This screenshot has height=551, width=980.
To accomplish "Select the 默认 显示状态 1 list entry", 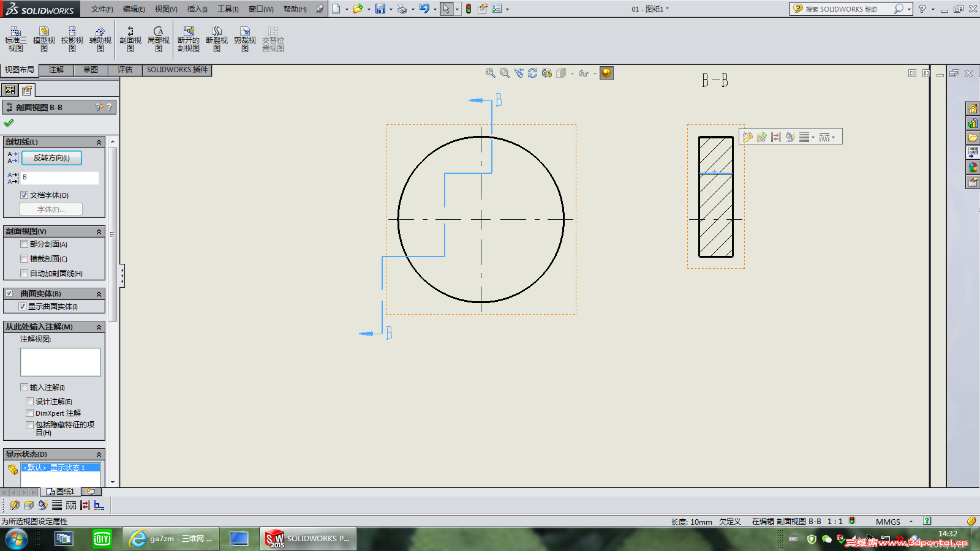I will 61,468.
